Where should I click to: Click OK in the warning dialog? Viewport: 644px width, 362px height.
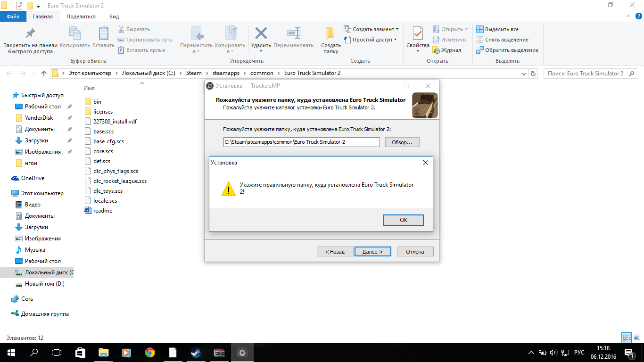(404, 220)
